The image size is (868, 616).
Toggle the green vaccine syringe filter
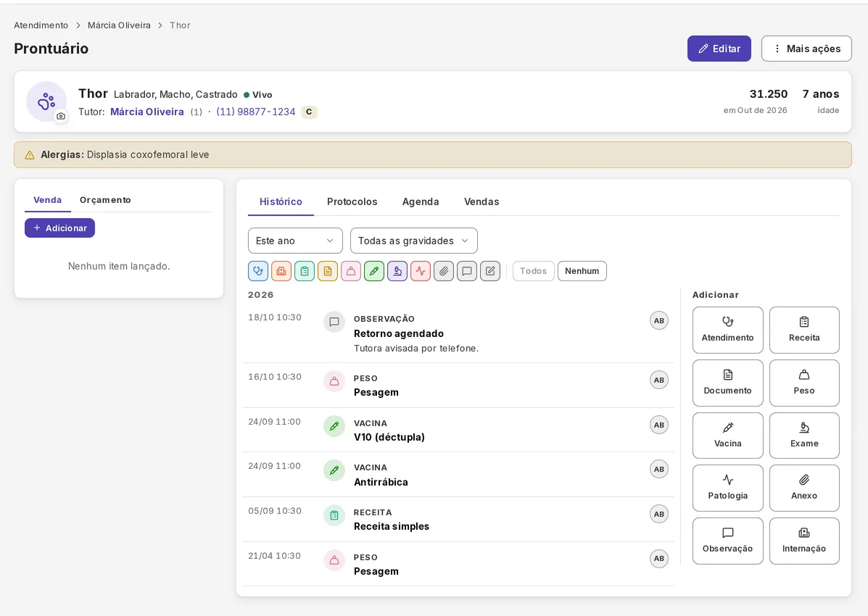point(374,271)
